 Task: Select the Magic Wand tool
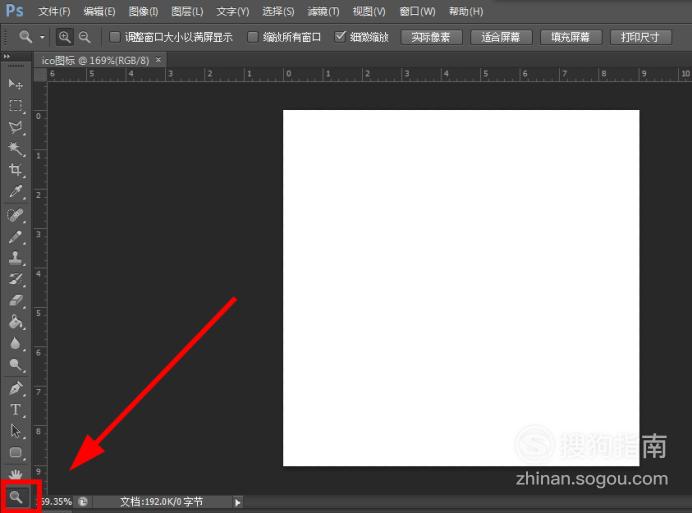pos(15,149)
